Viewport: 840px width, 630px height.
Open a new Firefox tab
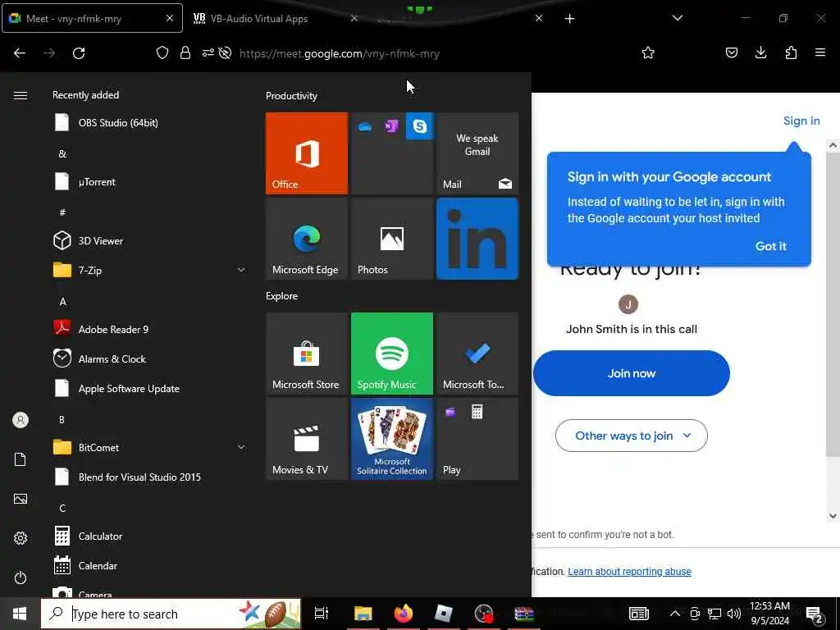coord(569,19)
